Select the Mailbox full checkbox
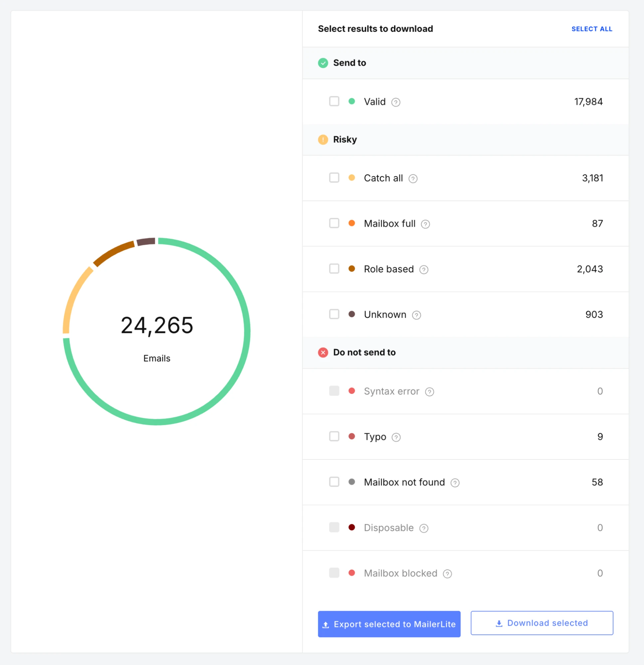This screenshot has width=644, height=665. (334, 223)
